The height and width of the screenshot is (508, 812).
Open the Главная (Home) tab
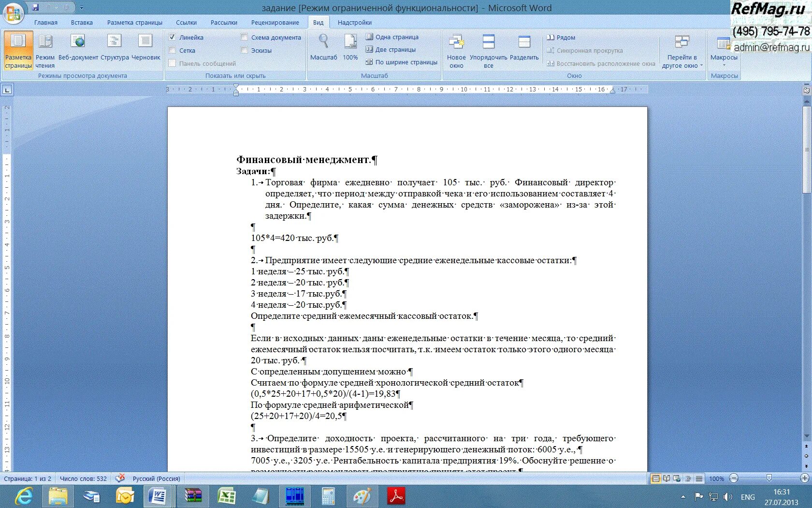(46, 22)
